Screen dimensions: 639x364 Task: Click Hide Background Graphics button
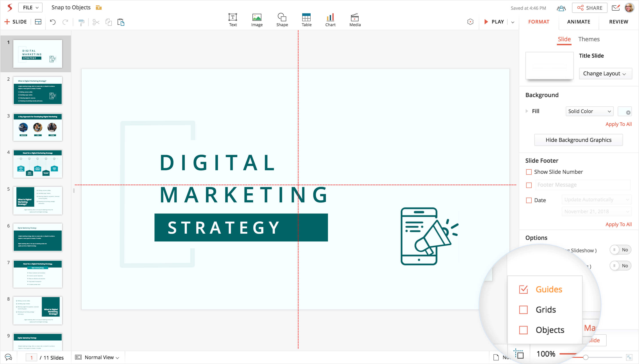click(578, 140)
